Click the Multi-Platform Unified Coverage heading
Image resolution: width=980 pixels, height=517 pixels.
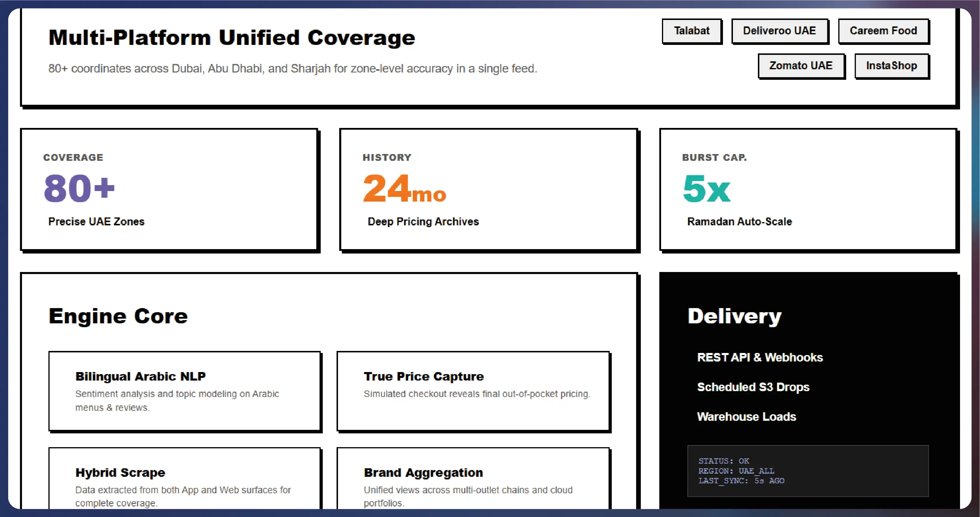coord(232,38)
